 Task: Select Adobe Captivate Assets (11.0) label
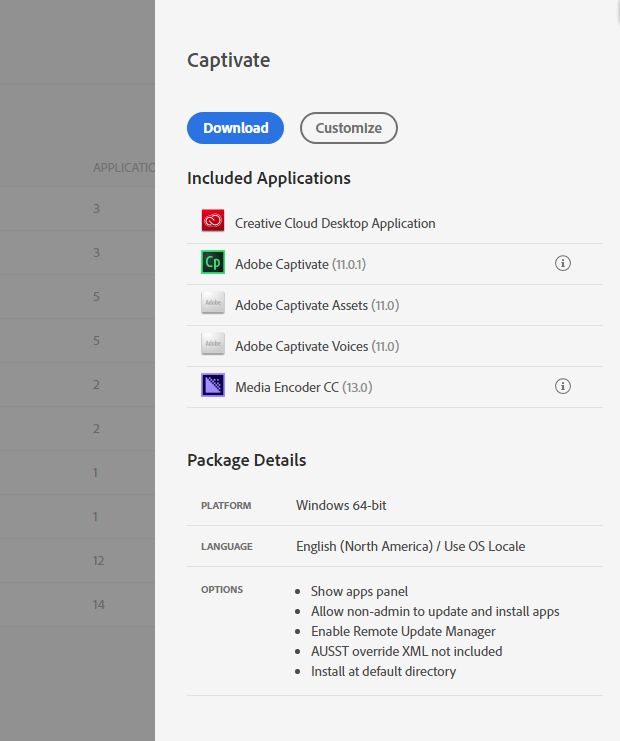point(316,305)
